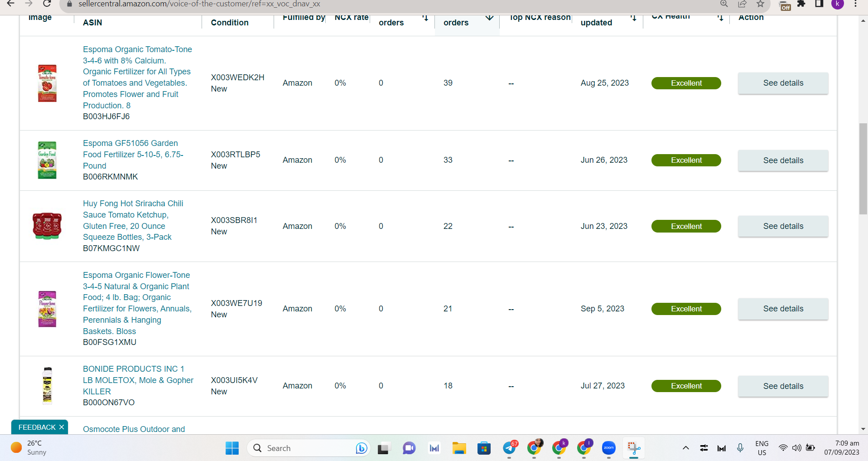Open Task View on the taskbar

384,448
